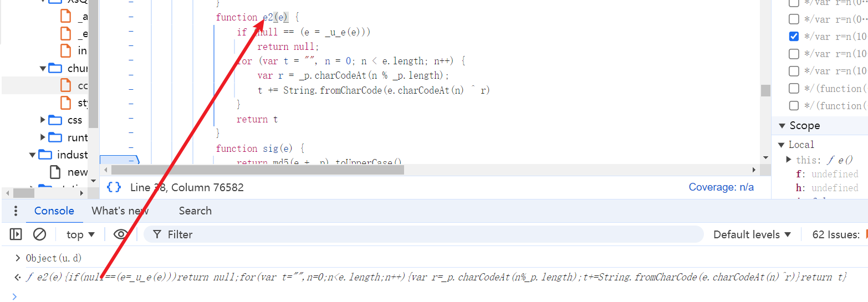Open Default levels dropdown

(x=752, y=234)
